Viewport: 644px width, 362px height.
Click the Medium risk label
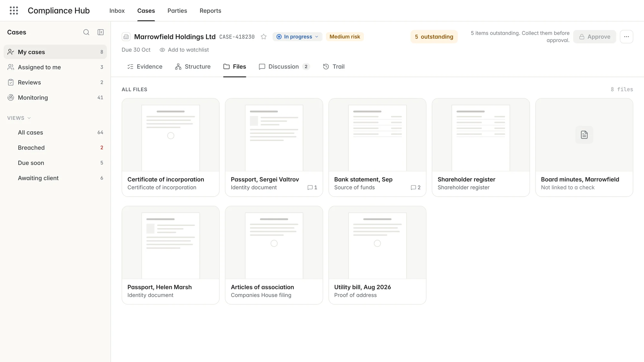[x=345, y=37]
